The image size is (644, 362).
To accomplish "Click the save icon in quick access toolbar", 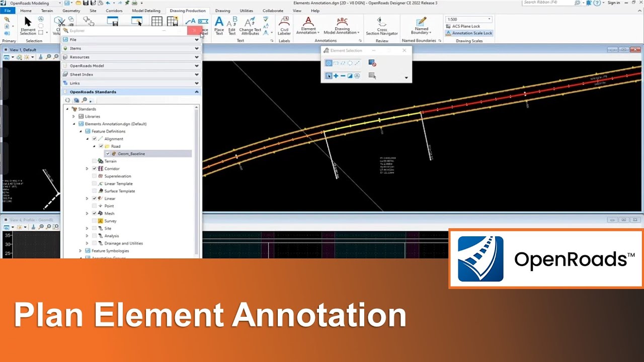I will [x=87, y=3].
